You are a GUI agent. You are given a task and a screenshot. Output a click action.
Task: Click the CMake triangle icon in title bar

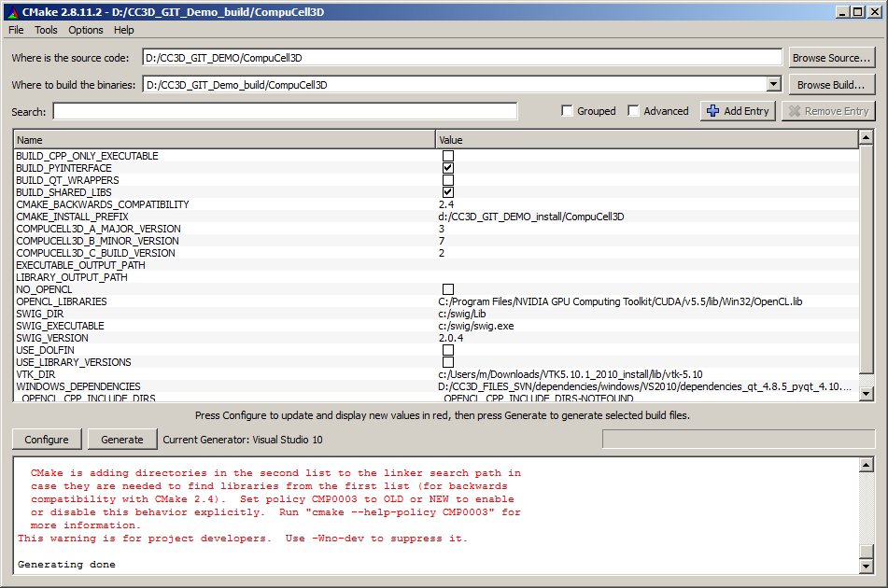[10, 11]
